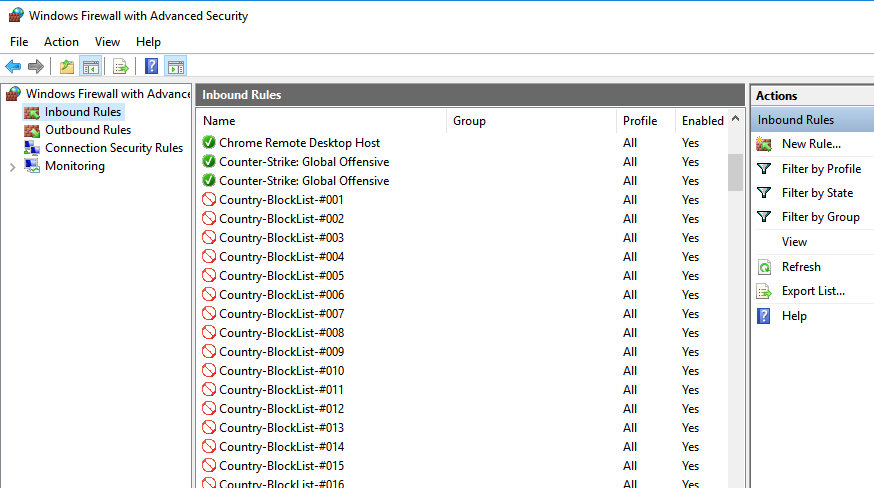This screenshot has width=874, height=488.
Task: Toggle the Show/Hide Action Pane toolbar button
Action: click(175, 67)
